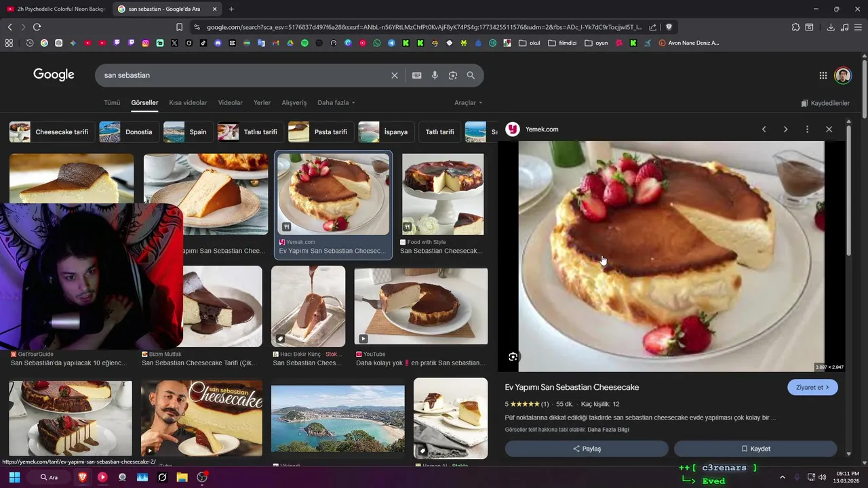Open File Explorer from the taskbar
868x488 pixels.
pyautogui.click(x=182, y=477)
